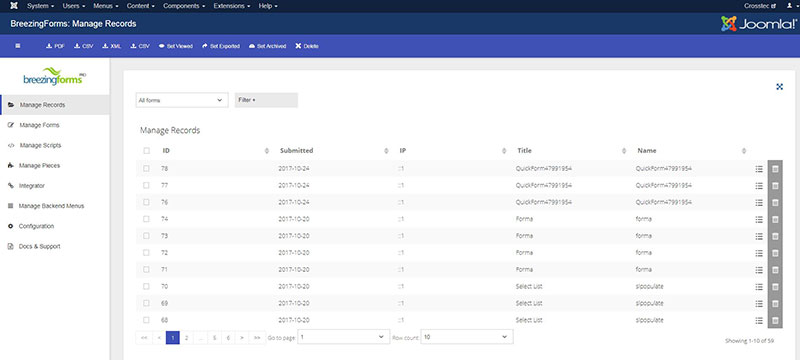Sort table by the ID column arrows

tap(266, 151)
